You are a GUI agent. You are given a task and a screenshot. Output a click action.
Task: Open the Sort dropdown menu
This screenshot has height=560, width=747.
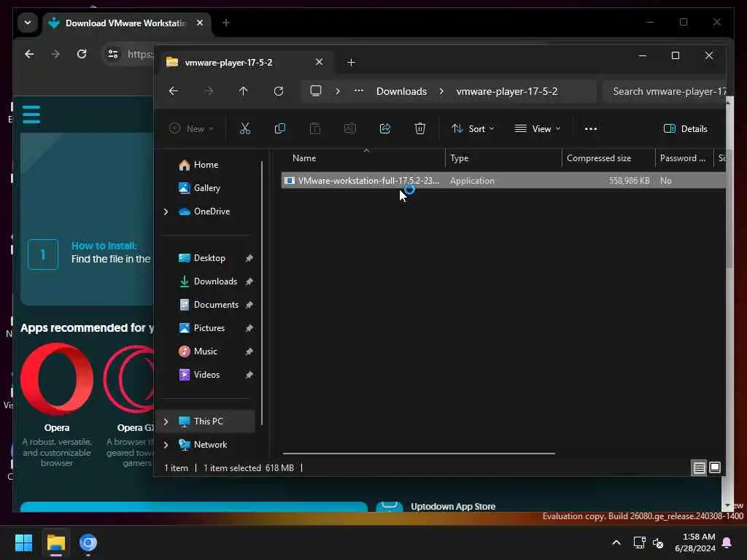[x=473, y=128]
